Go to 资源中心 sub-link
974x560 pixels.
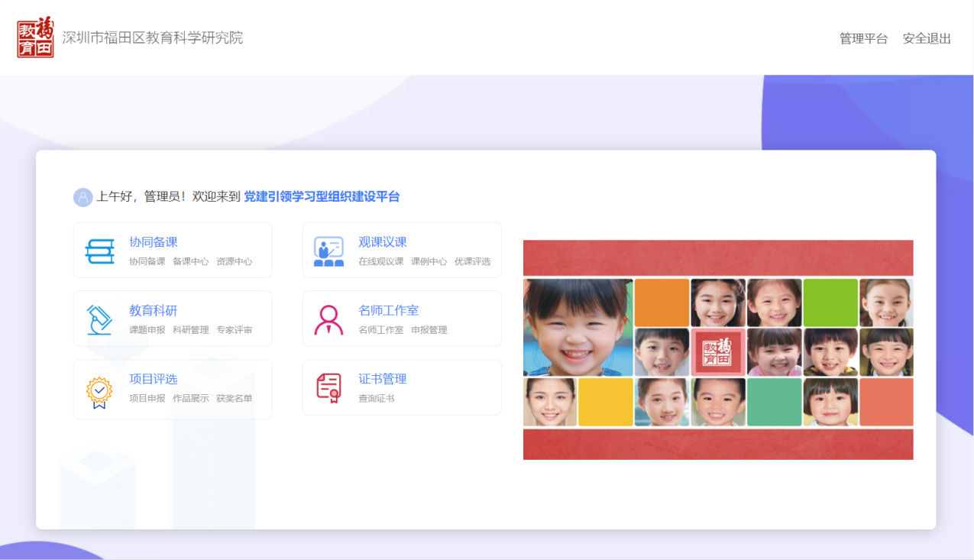[x=235, y=261]
